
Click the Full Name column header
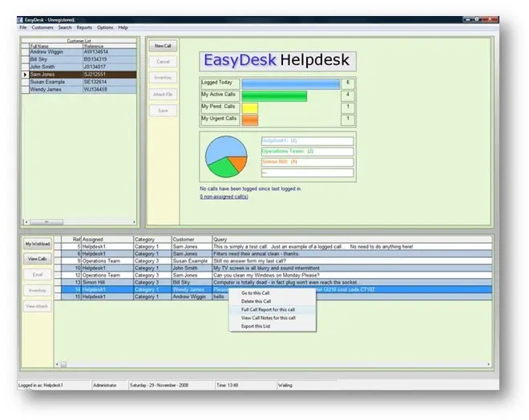56,46
